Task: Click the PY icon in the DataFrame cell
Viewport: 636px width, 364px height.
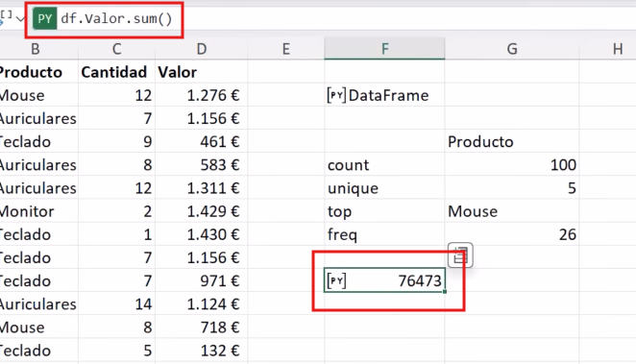Action: click(x=336, y=95)
